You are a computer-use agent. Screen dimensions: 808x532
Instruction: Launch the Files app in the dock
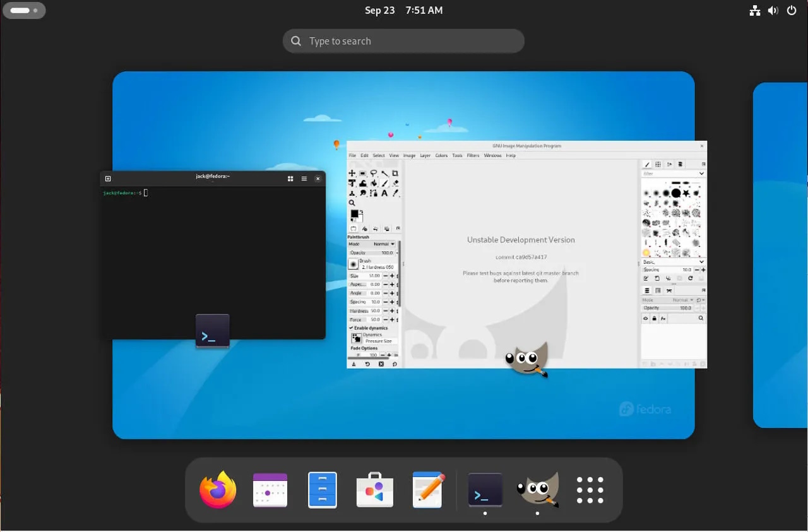coord(323,490)
